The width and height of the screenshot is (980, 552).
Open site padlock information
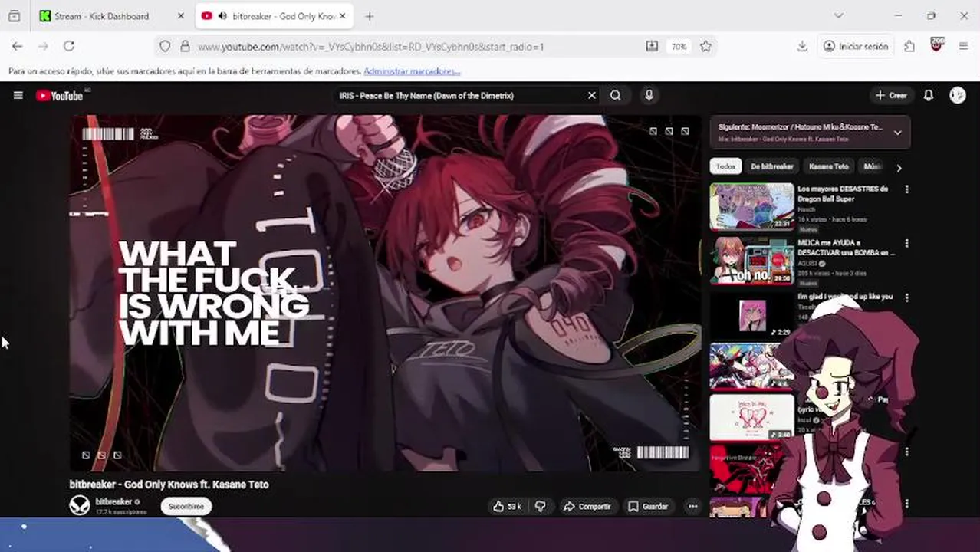(184, 46)
